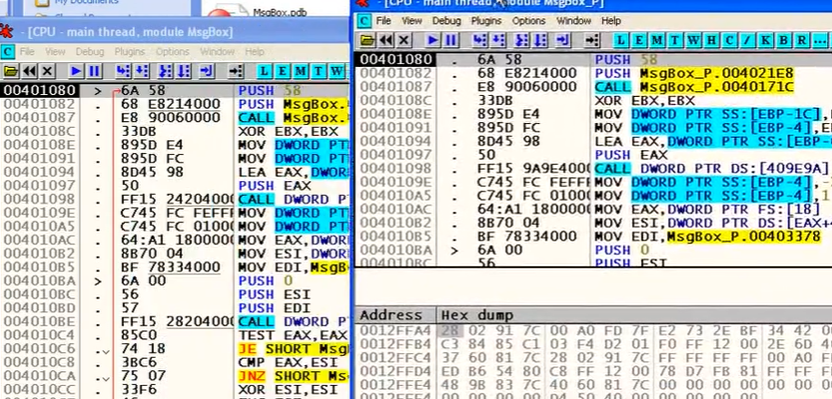
Task: Open Breakpoints B button in MsgBox_P toolbar
Action: tap(784, 40)
